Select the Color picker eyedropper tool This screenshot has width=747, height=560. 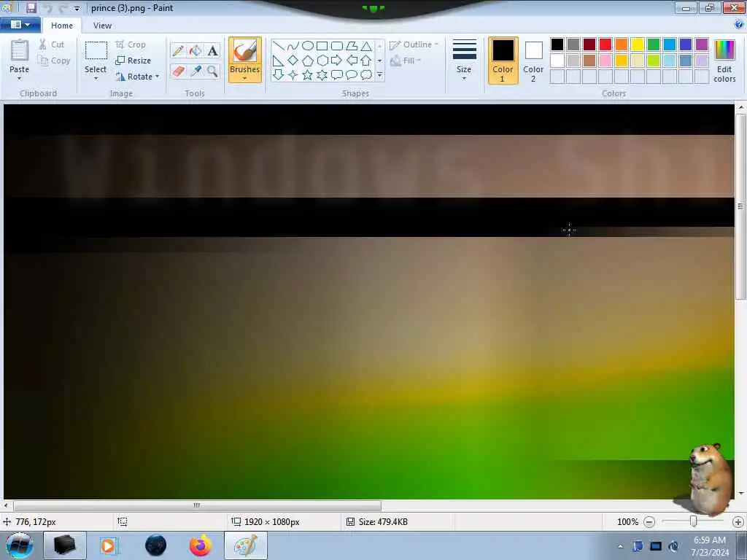pos(196,71)
